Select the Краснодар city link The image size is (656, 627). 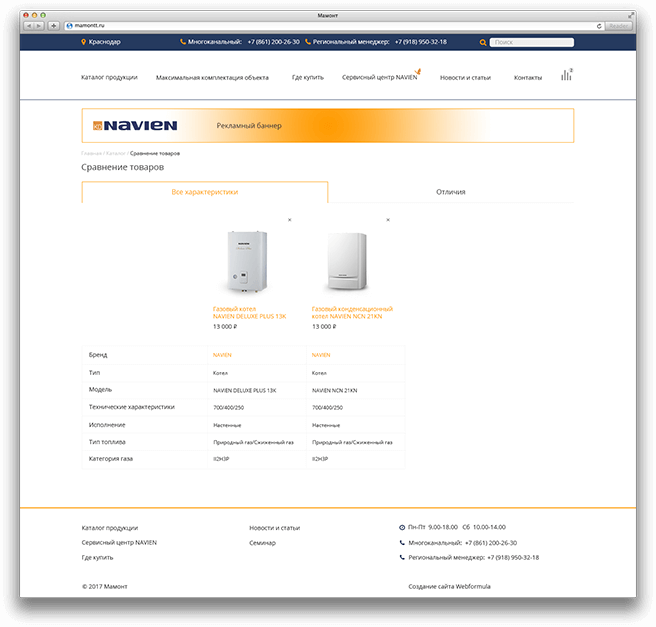(x=104, y=42)
